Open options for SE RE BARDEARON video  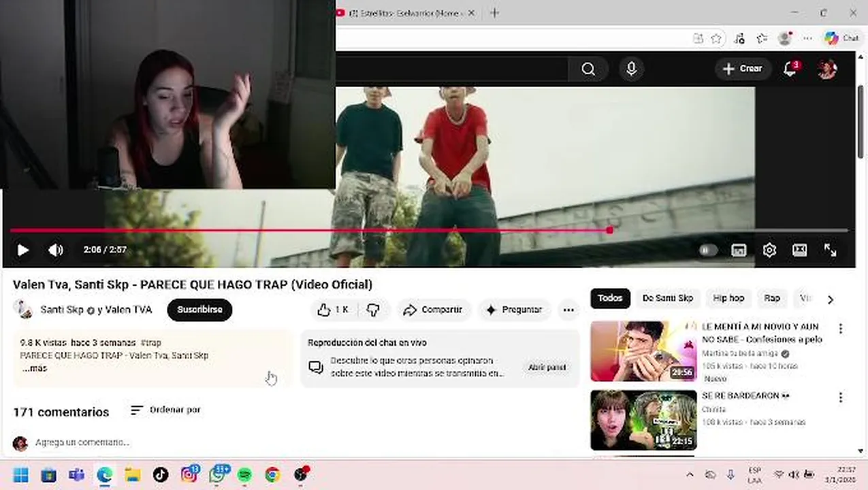pyautogui.click(x=841, y=397)
